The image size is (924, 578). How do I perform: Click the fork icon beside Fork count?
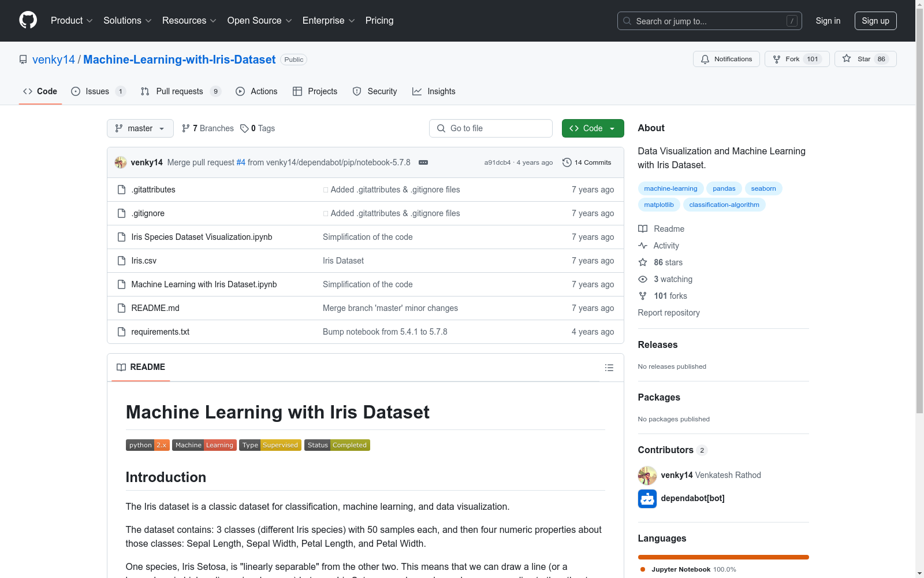click(777, 59)
